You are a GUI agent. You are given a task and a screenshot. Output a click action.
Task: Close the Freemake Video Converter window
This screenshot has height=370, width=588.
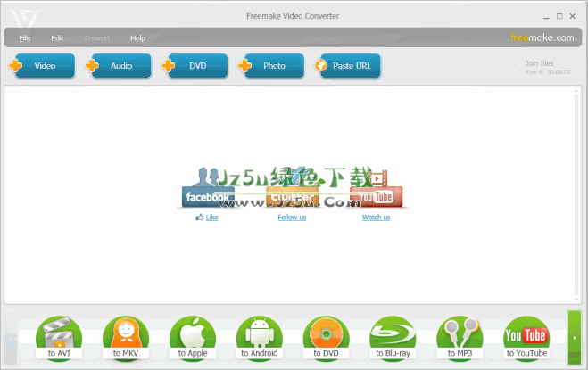(572, 16)
